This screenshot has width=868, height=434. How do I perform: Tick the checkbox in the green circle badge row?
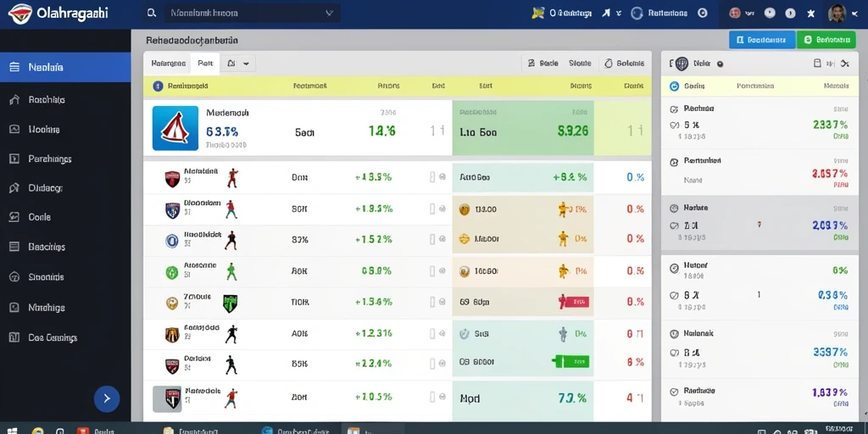click(433, 271)
